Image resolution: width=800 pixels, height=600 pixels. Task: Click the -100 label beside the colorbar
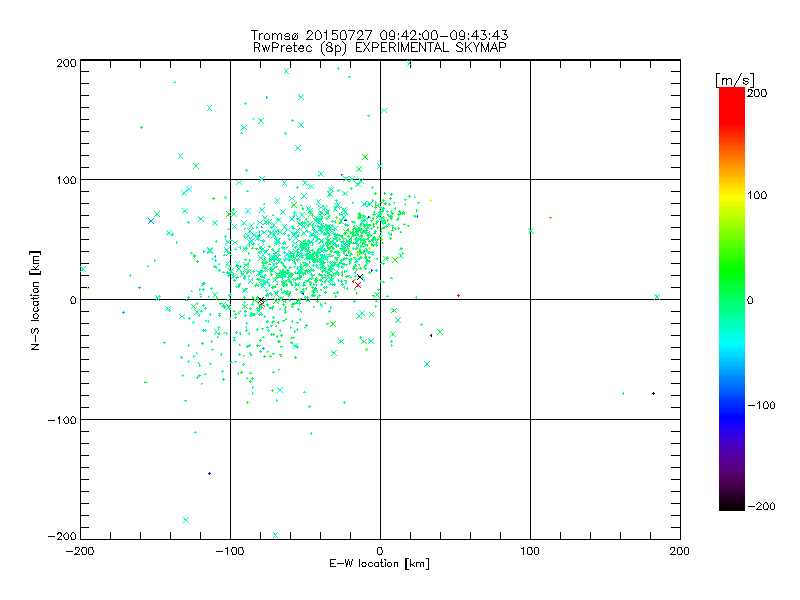761,405
